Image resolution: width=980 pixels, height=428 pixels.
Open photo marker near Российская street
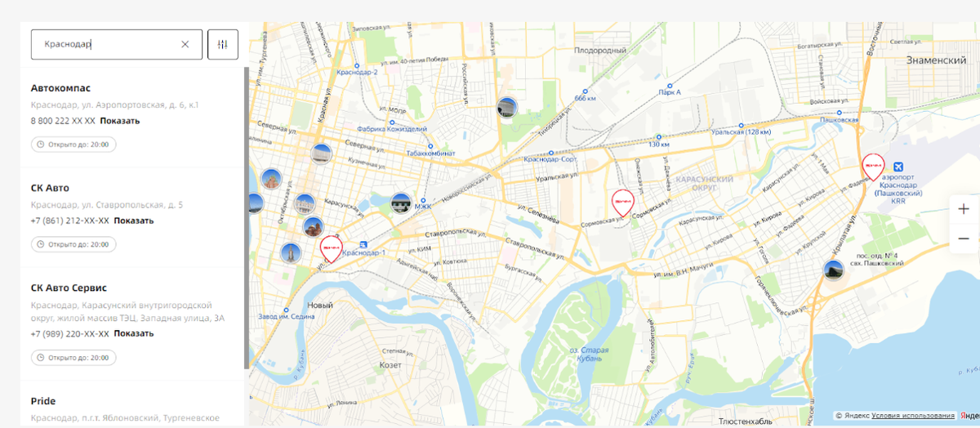point(507,107)
